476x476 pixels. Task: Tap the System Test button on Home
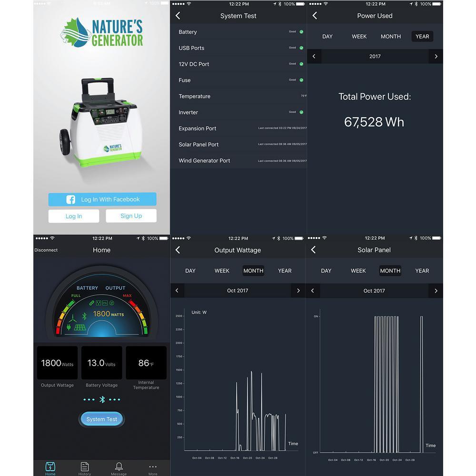click(101, 419)
